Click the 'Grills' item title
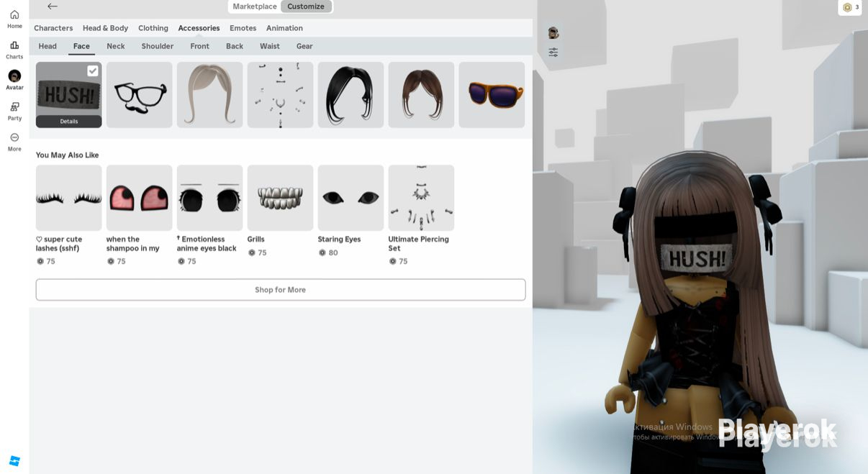868x474 pixels. (256, 240)
